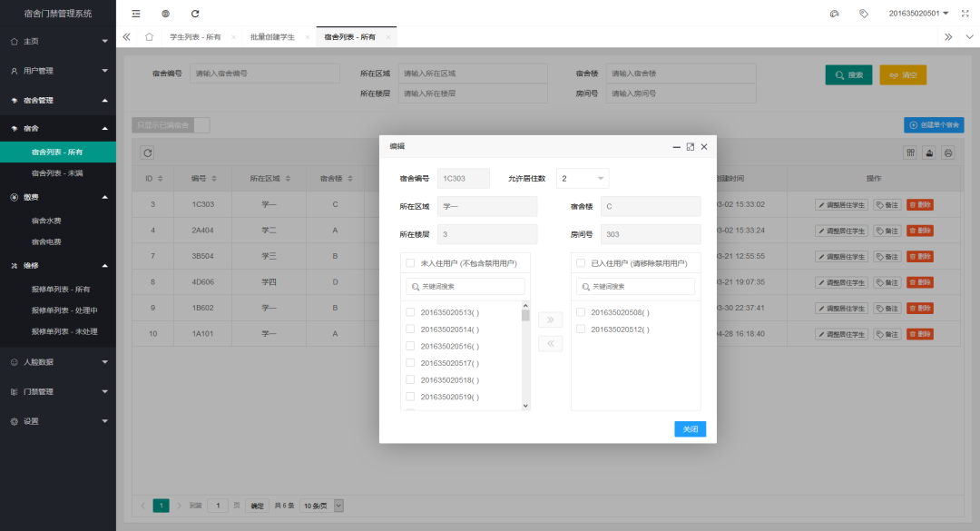Click the right transfer arrow to move students
The width and height of the screenshot is (980, 531).
(x=550, y=318)
